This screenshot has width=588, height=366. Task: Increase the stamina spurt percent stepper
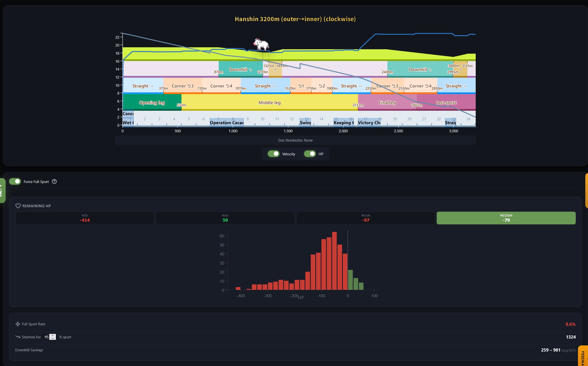pos(53,335)
